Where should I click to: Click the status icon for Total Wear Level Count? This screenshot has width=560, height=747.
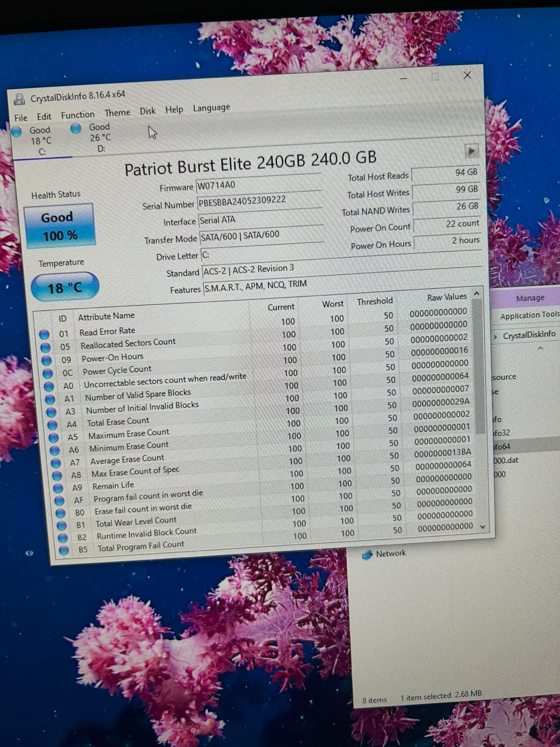click(62, 526)
